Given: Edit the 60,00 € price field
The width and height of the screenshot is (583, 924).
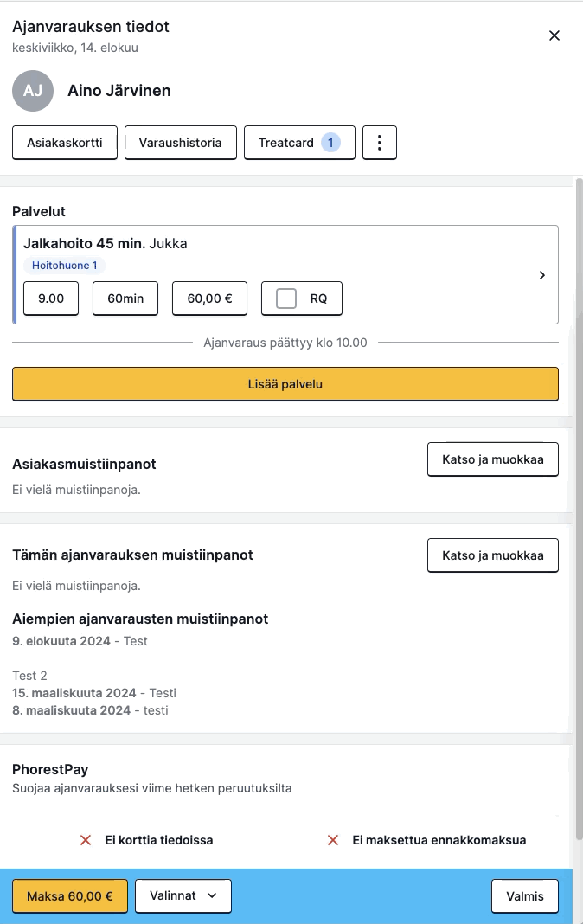Looking at the screenshot, I should [x=209, y=298].
